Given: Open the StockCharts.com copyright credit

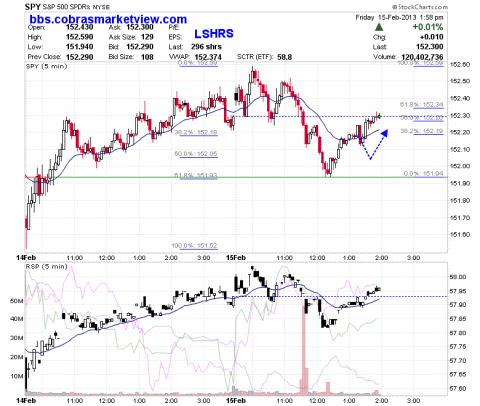Looking at the screenshot, I should click(x=420, y=7).
